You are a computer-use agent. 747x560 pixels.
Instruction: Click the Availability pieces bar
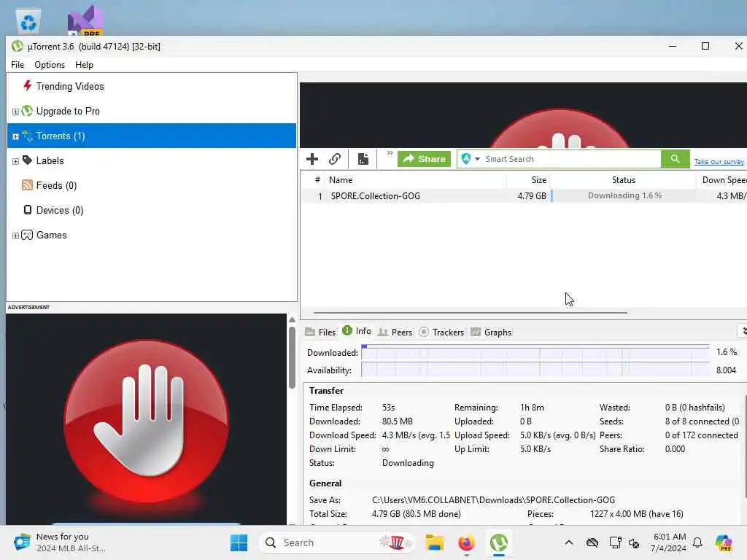tap(535, 370)
